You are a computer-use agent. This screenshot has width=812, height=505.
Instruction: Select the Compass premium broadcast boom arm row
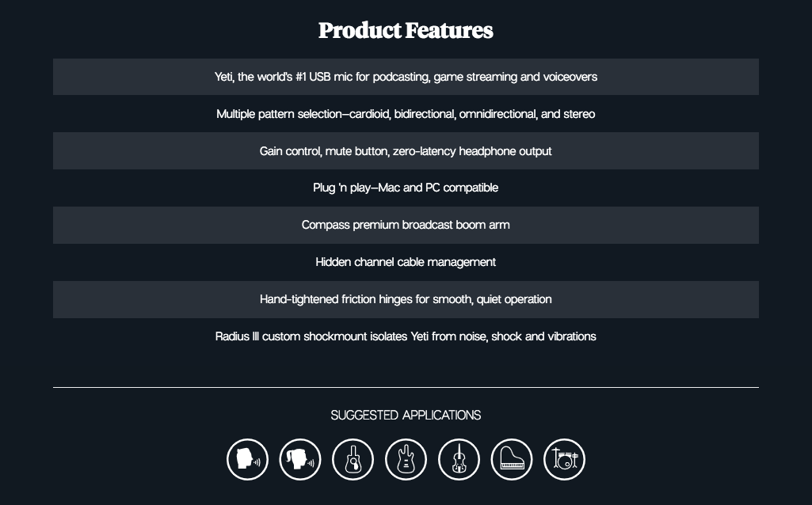(406, 225)
